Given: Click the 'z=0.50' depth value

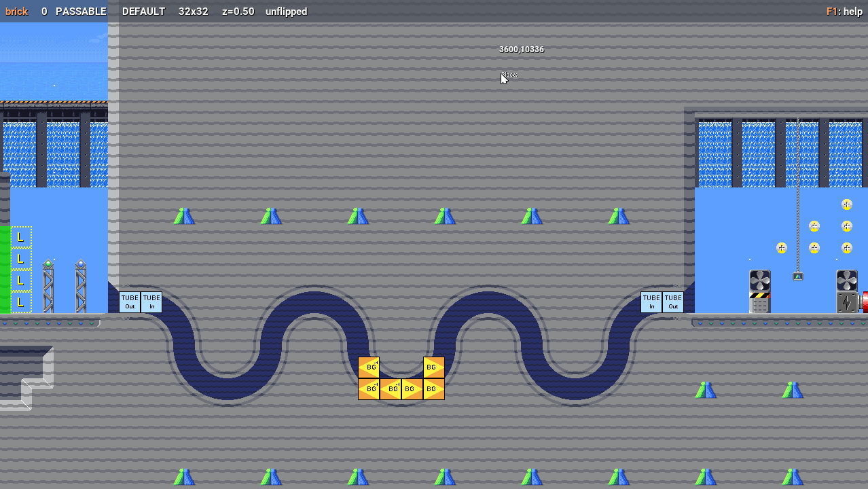Looking at the screenshot, I should point(238,12).
